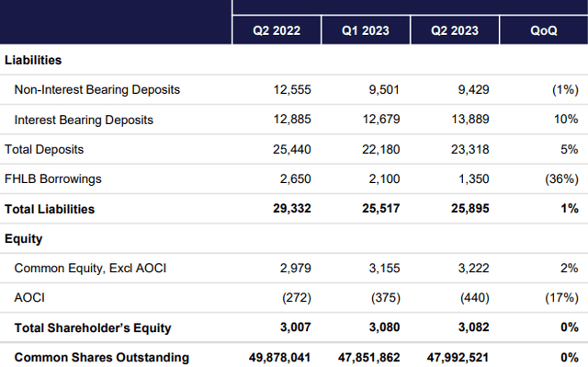Select the Equity section heading
The height and width of the screenshot is (367, 588).
[24, 239]
